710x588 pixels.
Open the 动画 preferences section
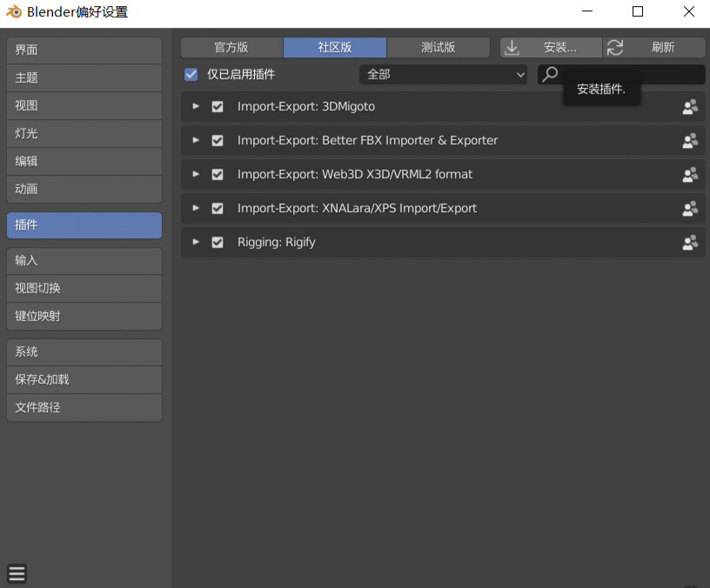[x=84, y=190]
